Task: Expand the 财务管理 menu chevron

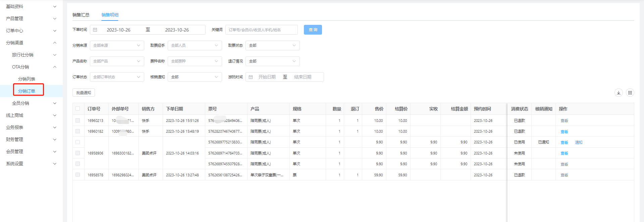Action: point(55,139)
